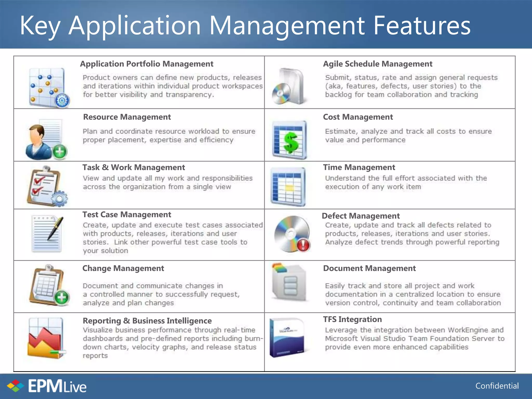Click the TFS Integration Visual Studio box icon
Viewport: 532px width, 399px height.
tap(287, 338)
